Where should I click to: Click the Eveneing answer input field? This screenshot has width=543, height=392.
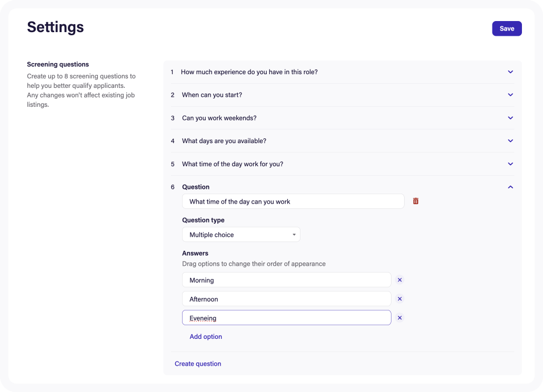coord(286,317)
